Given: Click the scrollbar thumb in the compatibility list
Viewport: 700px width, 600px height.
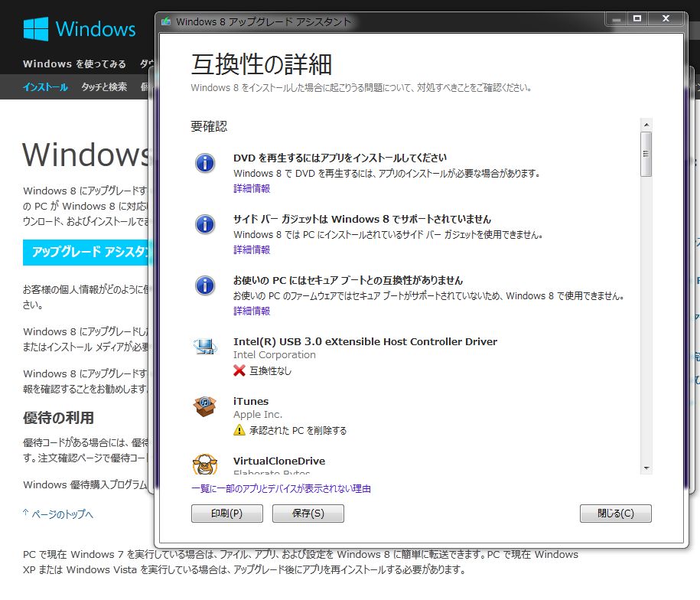Looking at the screenshot, I should [x=646, y=154].
